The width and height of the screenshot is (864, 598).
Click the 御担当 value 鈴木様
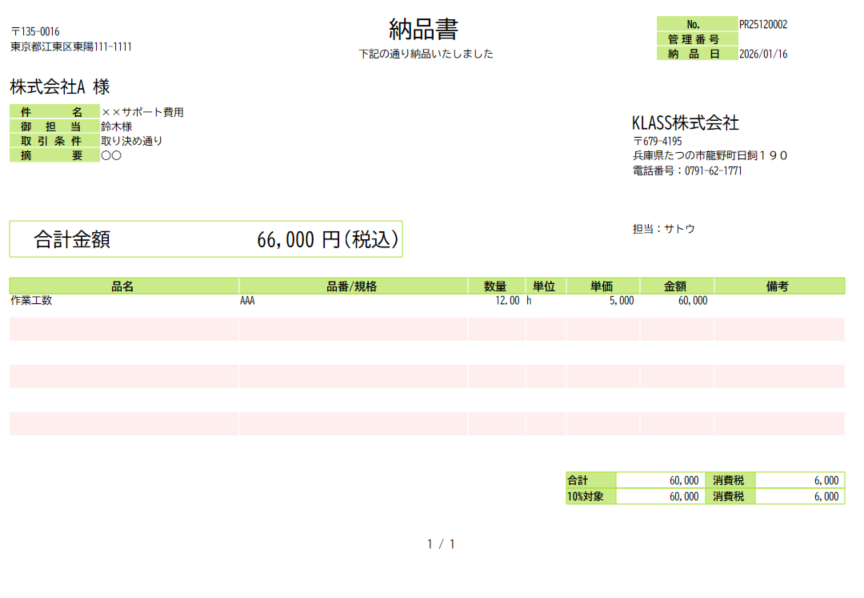pyautogui.click(x=116, y=127)
